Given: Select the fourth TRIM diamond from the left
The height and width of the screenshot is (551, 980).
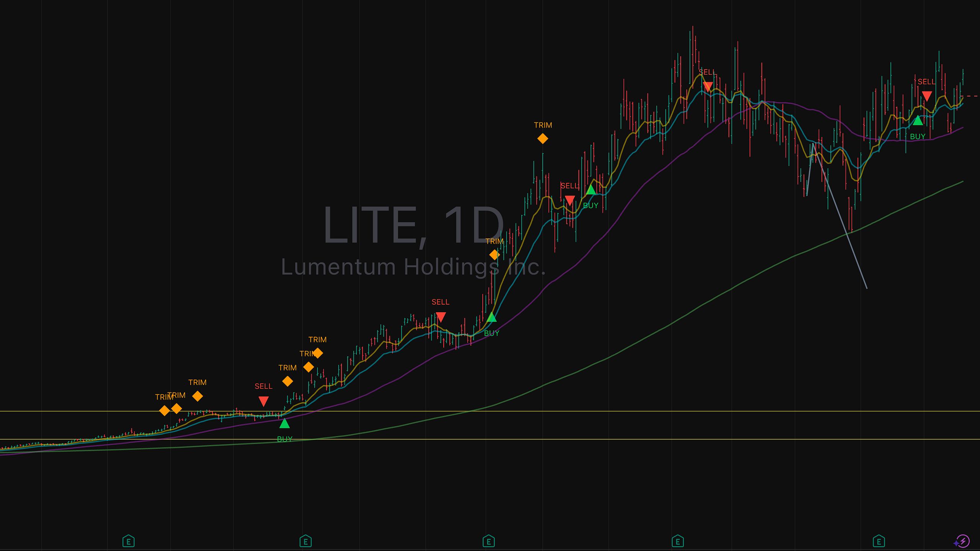Looking at the screenshot, I should tap(287, 381).
